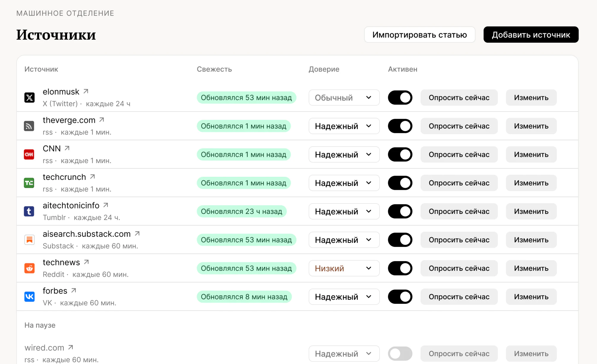Open technews external link arrow
Viewport: 597px width, 364px height.
pyautogui.click(x=86, y=262)
